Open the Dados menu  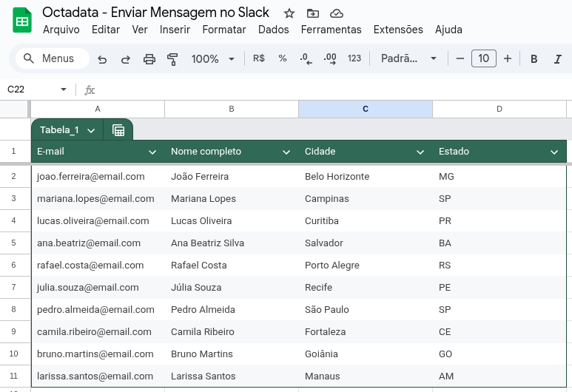coord(274,30)
